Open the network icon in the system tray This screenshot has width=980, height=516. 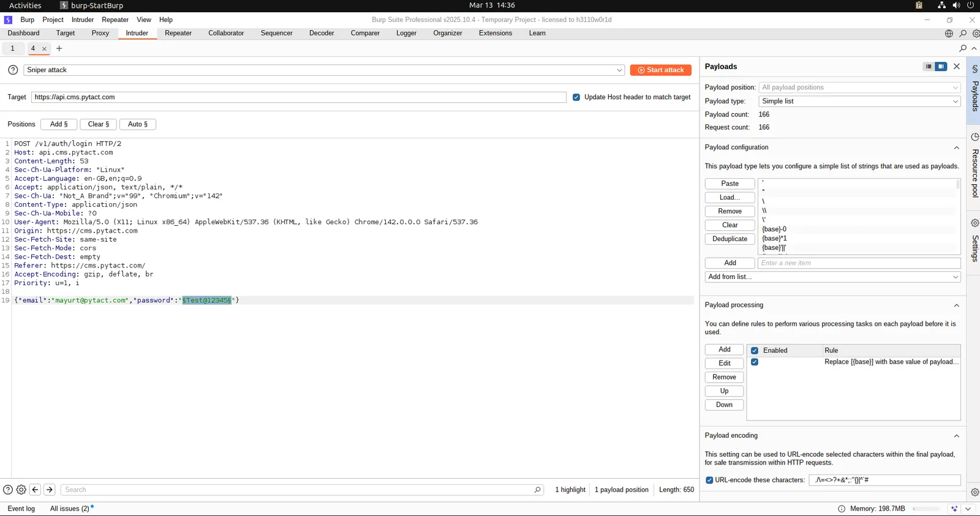click(941, 6)
